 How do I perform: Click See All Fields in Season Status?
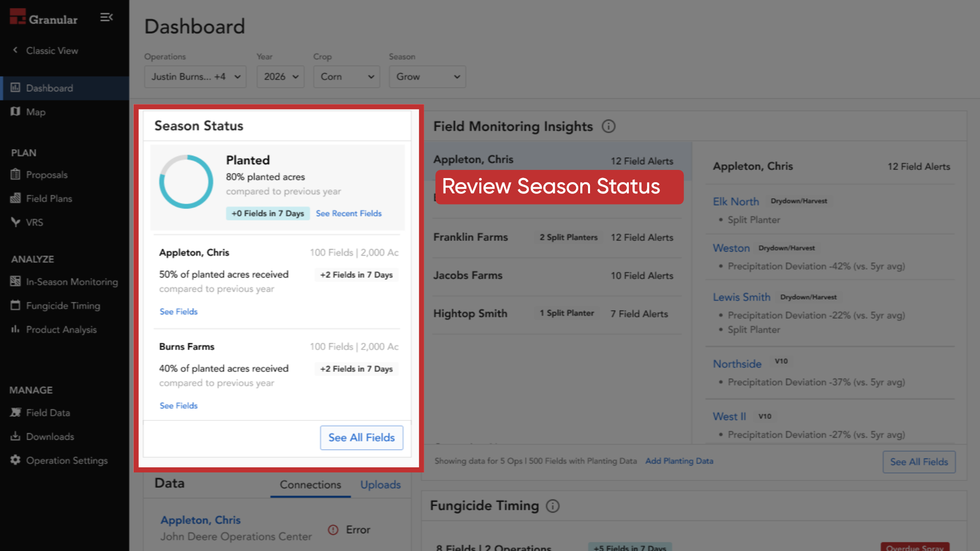coord(361,438)
